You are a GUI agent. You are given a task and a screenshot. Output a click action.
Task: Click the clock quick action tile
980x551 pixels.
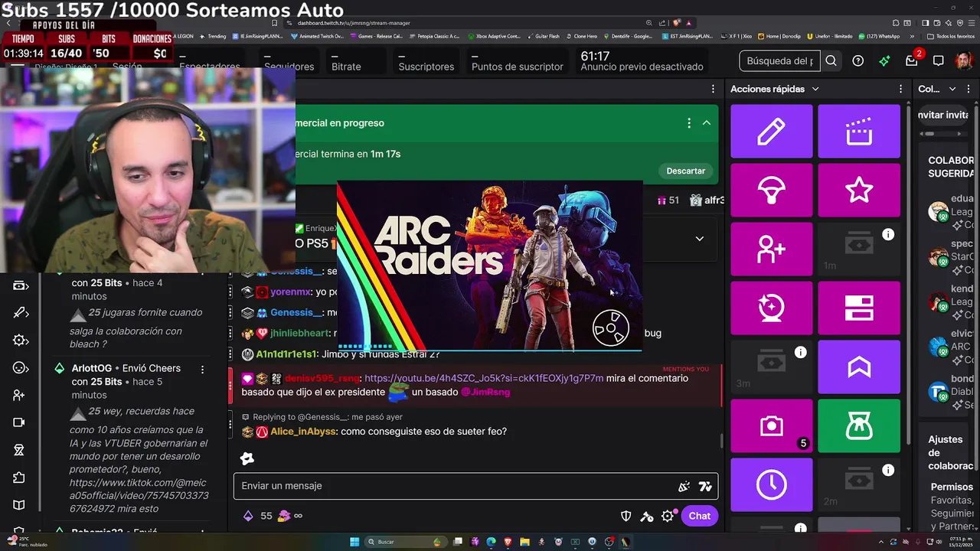(772, 484)
